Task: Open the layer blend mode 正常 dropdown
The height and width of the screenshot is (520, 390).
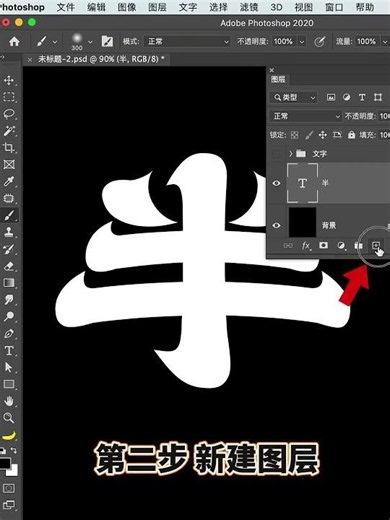Action: pos(305,116)
